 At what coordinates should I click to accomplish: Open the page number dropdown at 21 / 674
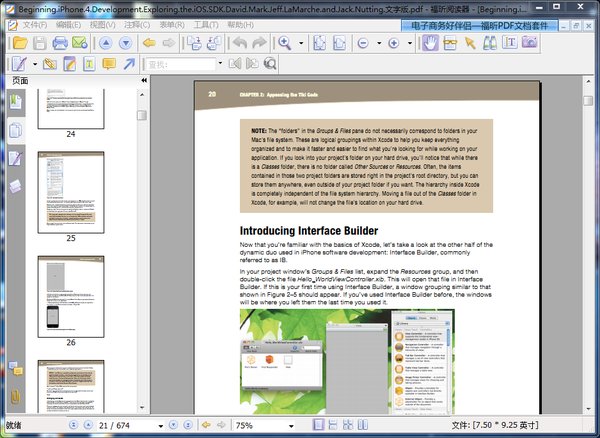click(161, 426)
